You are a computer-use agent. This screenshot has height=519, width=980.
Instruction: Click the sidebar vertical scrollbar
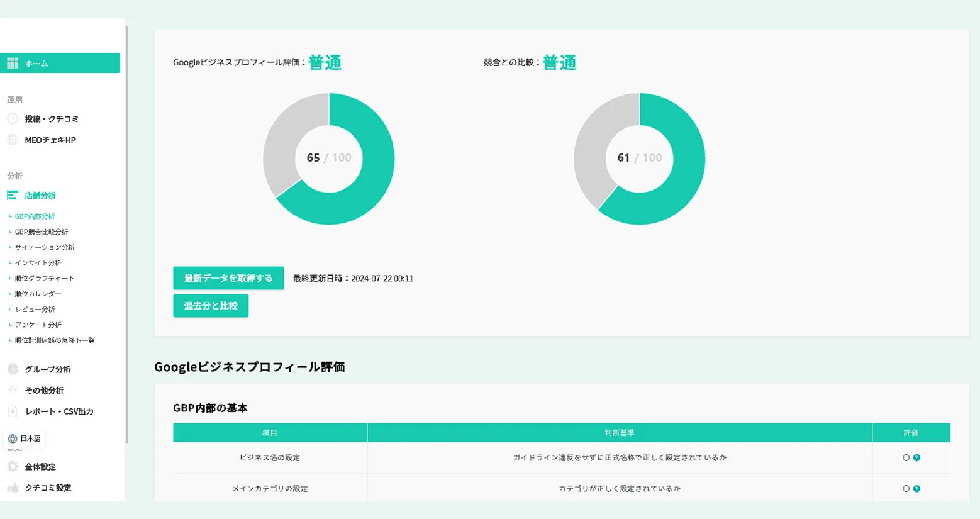click(127, 233)
